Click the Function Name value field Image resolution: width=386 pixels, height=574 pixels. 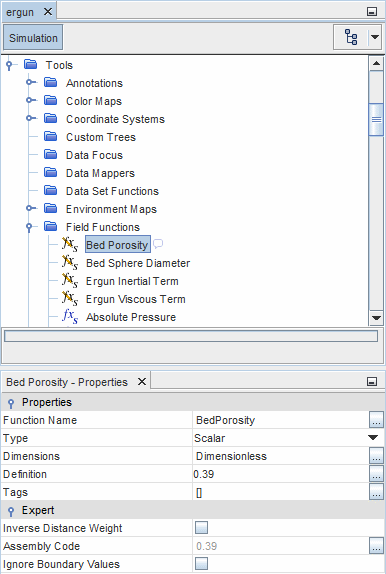pos(280,420)
